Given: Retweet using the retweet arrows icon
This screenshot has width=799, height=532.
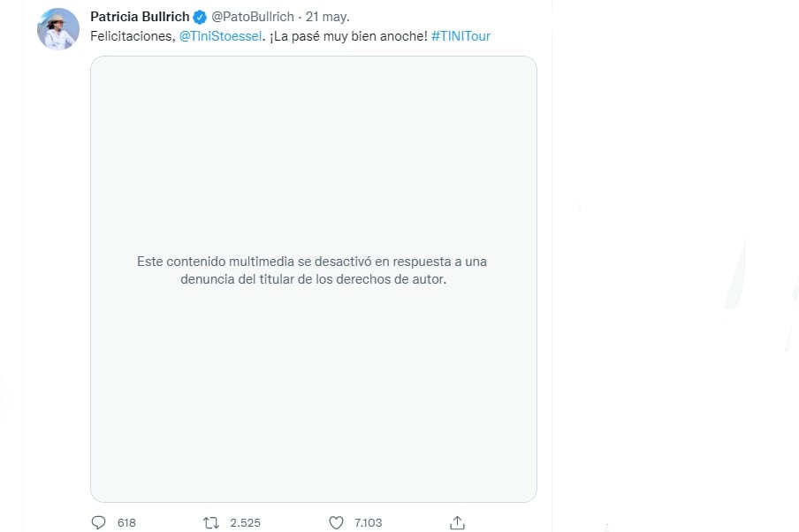Looking at the screenshot, I should tap(209, 522).
